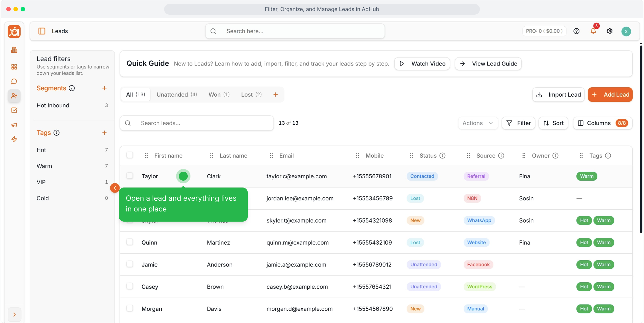This screenshot has width=644, height=323.
Task: Open the notifications bell
Action: (593, 31)
